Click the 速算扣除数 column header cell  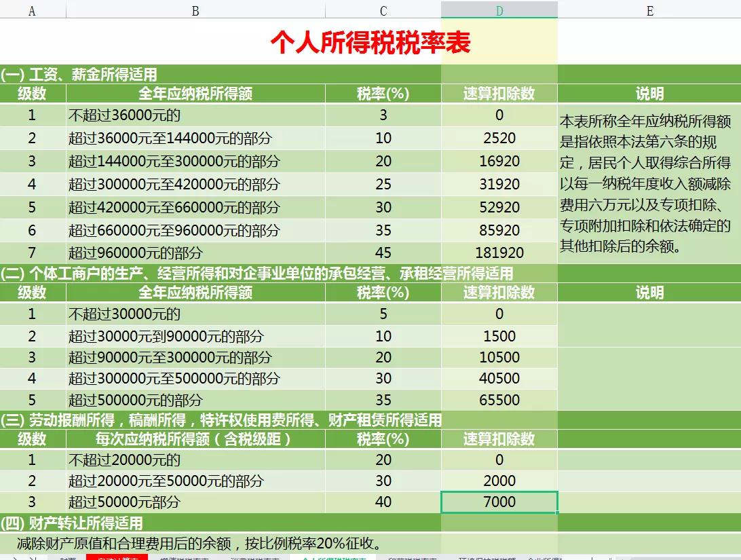click(499, 94)
